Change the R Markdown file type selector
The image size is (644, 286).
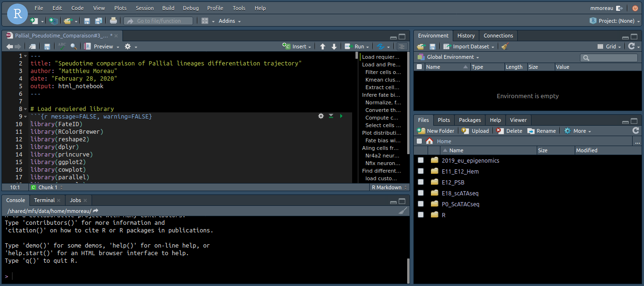tap(389, 187)
